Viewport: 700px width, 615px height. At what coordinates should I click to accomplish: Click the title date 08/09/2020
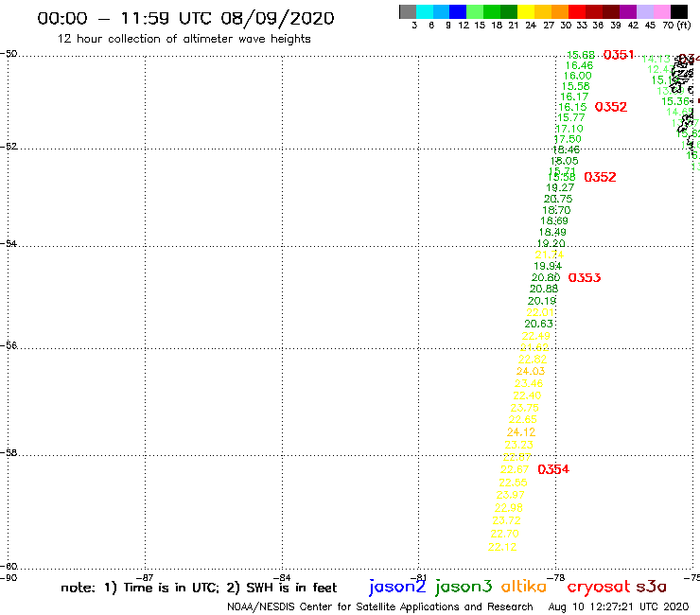pyautogui.click(x=278, y=19)
